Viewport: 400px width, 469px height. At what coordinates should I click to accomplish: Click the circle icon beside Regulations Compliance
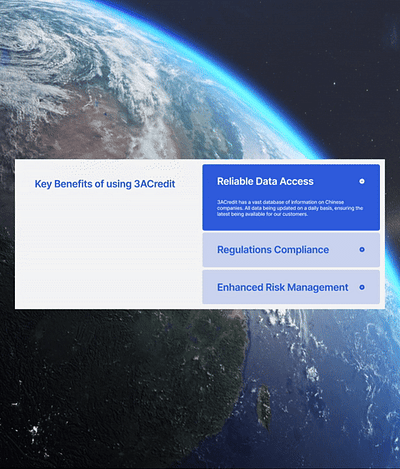pyautogui.click(x=362, y=250)
